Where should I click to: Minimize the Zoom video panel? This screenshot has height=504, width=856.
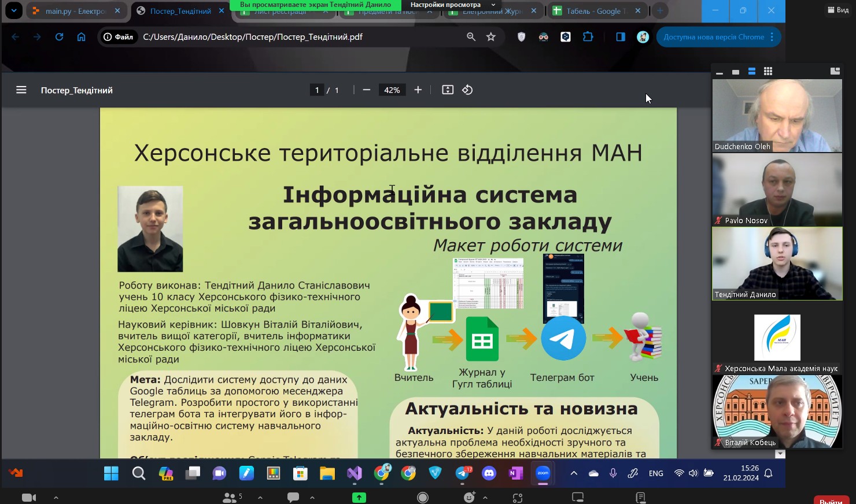tap(720, 72)
